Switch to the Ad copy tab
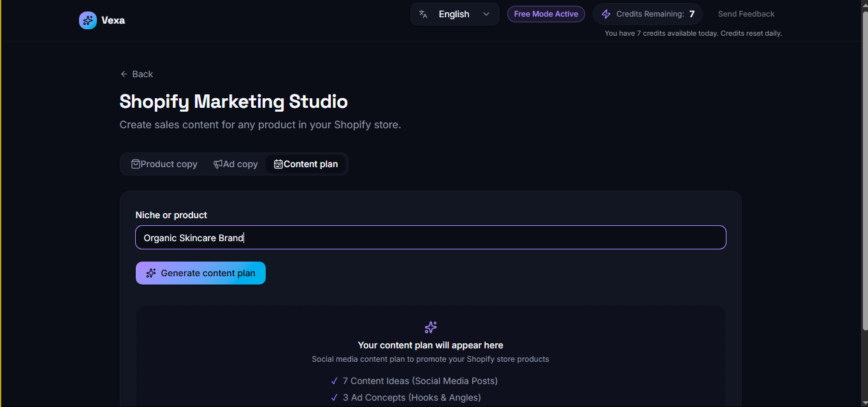Viewport: 868px width, 407px height. click(235, 164)
